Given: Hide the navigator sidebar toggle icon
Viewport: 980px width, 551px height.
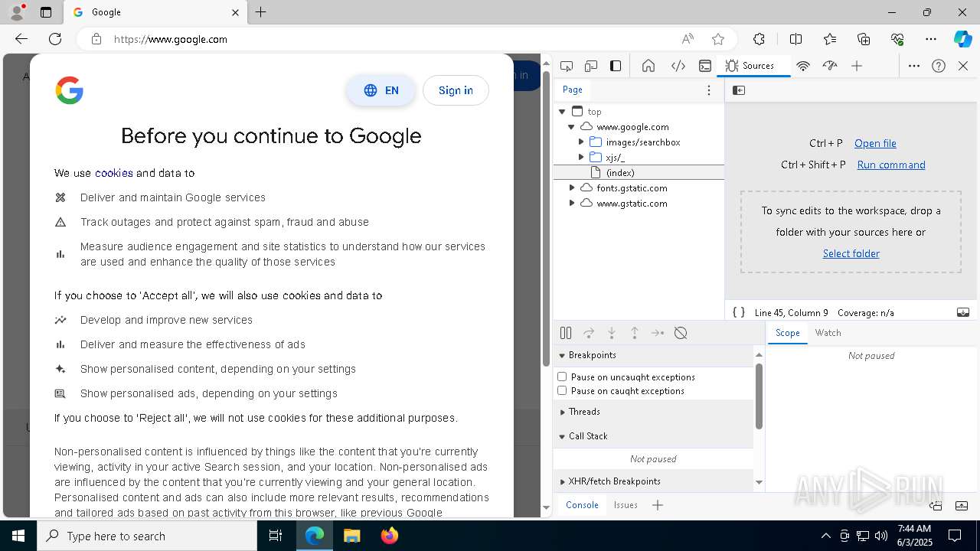Looking at the screenshot, I should [x=739, y=90].
